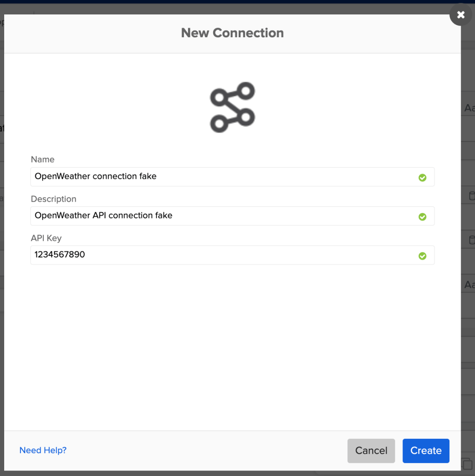Focus the API Key input field

point(223,255)
